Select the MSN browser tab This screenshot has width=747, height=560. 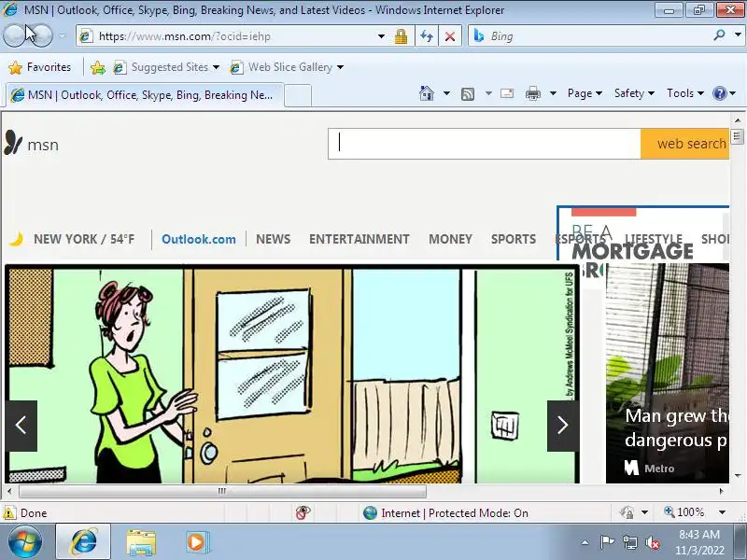pyautogui.click(x=145, y=95)
